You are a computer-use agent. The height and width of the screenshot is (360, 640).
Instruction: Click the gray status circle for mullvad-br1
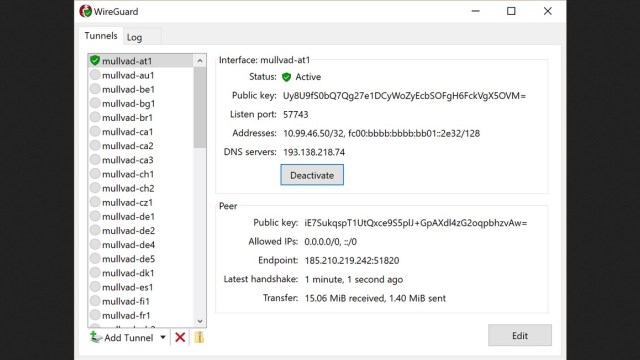[95, 117]
